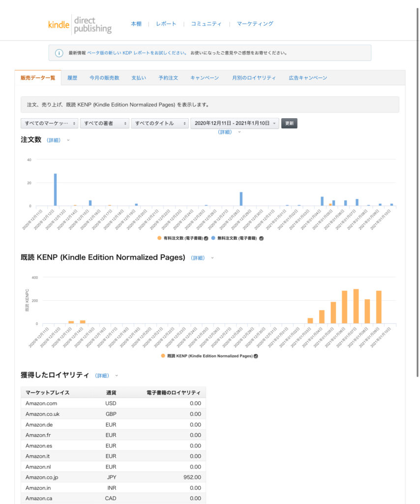The width and height of the screenshot is (420, 504).
Task: Click Amazon.in in the marketplace column
Action: pos(38,488)
